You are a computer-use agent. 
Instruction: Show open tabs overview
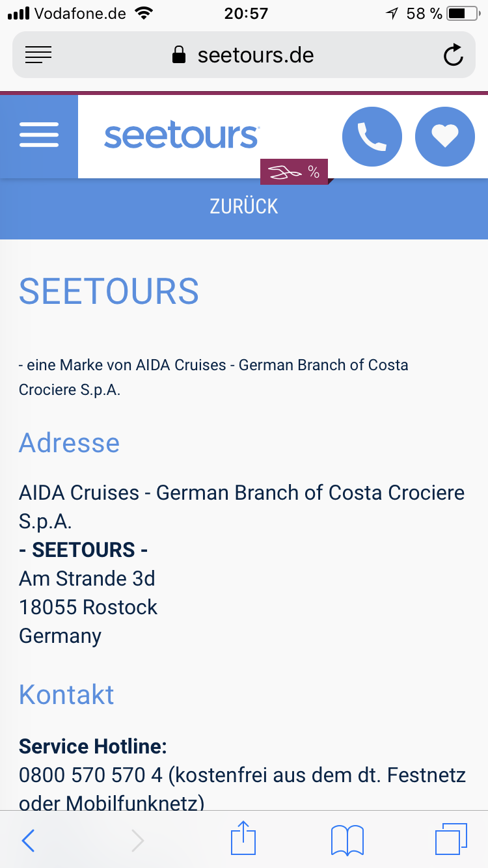pos(450,840)
